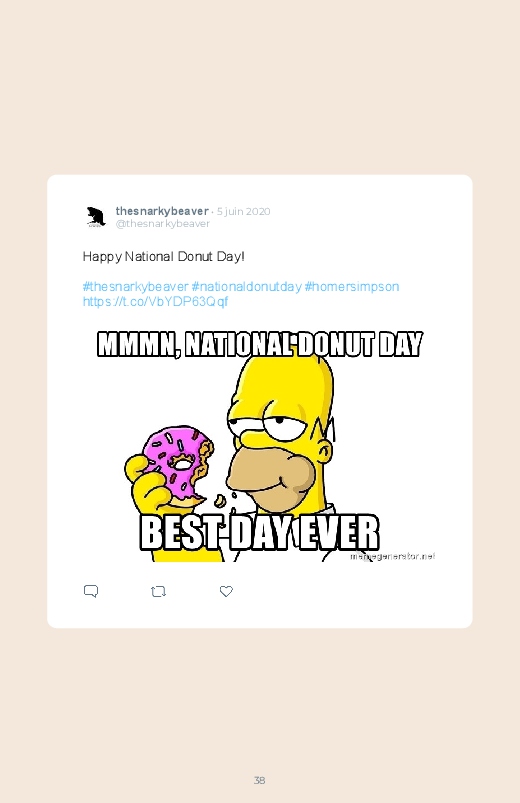The width and height of the screenshot is (520, 803).
Task: Click the pink sprinkled donut in the meme
Action: (x=177, y=463)
